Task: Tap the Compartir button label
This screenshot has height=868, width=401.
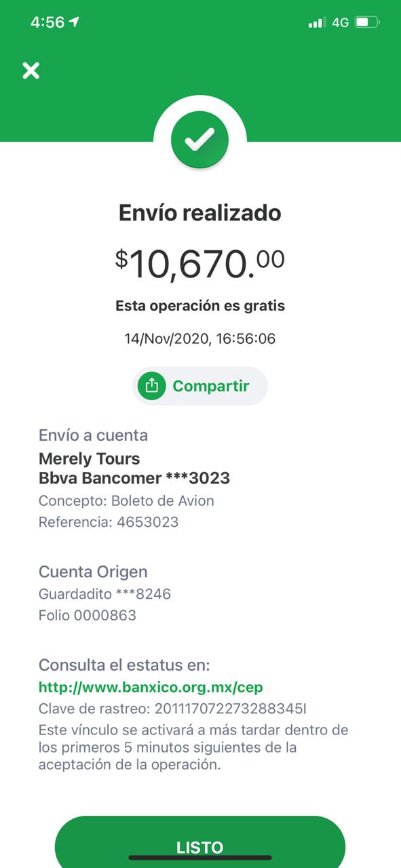Action: 211,386
